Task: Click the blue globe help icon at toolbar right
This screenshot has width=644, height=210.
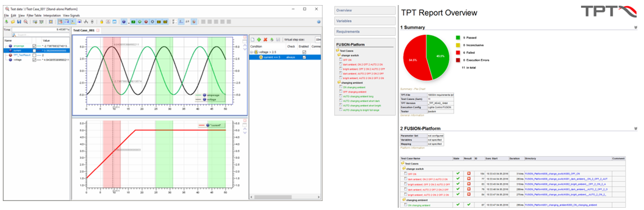Action: tap(319, 22)
